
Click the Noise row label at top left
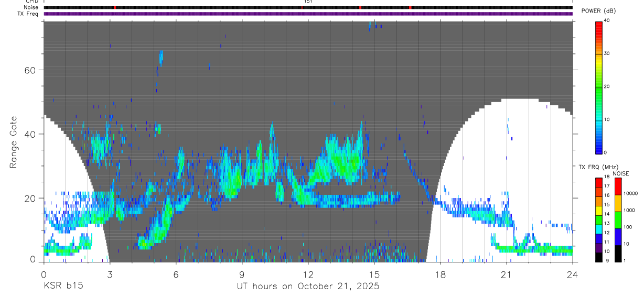pyautogui.click(x=32, y=7)
